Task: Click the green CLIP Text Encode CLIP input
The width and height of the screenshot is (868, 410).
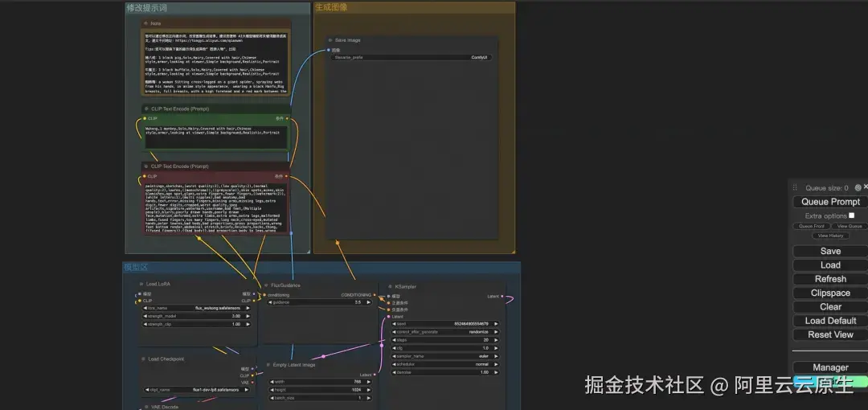Action: click(145, 118)
